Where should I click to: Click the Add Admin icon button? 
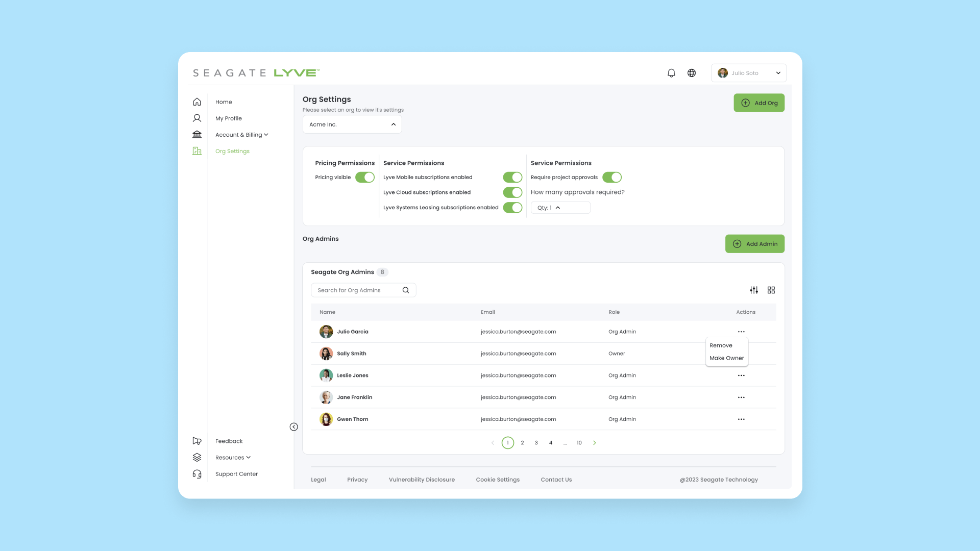click(x=737, y=243)
